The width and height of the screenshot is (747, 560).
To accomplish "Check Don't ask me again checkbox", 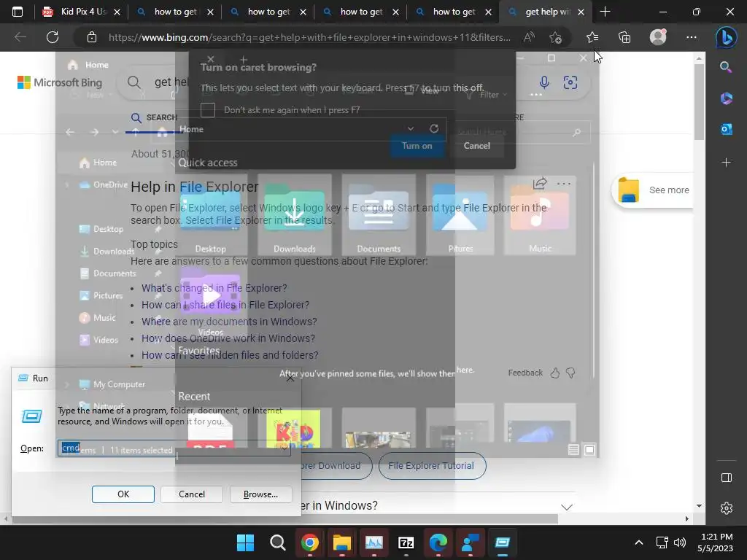I will [x=208, y=110].
